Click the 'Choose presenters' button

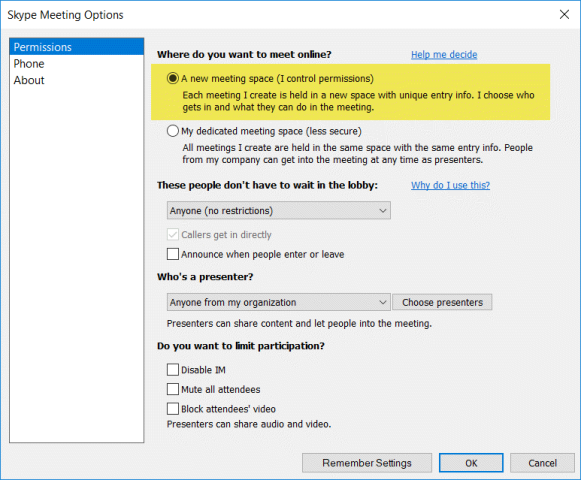(x=442, y=302)
